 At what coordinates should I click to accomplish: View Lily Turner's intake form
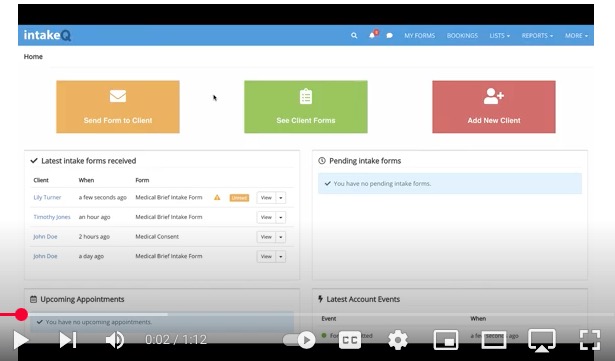tap(266, 198)
